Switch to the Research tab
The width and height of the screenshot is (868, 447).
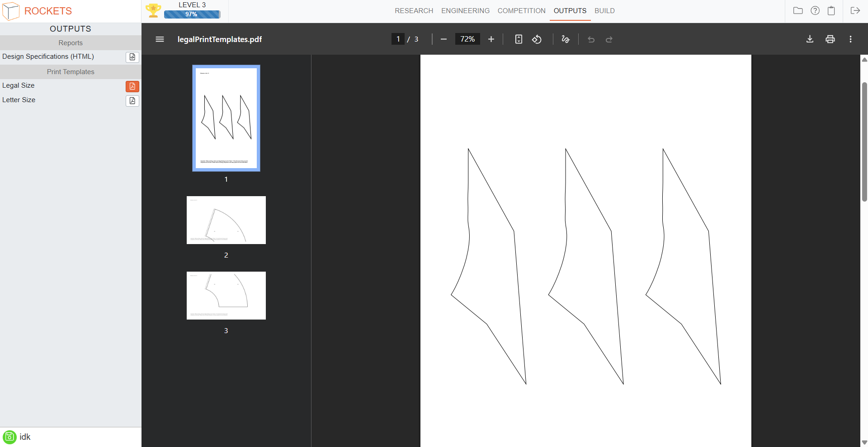414,11
